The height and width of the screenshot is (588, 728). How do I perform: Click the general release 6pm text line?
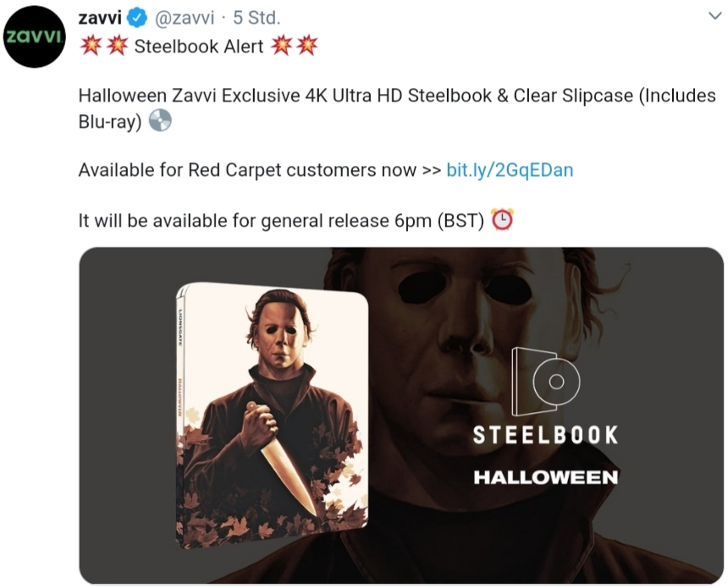click(x=281, y=221)
